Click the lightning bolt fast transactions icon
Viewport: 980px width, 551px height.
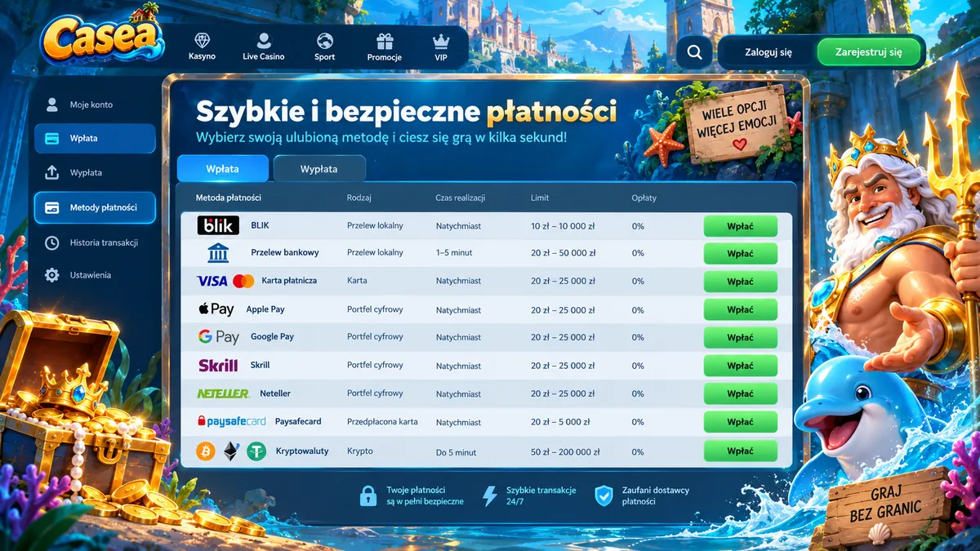pyautogui.click(x=490, y=495)
